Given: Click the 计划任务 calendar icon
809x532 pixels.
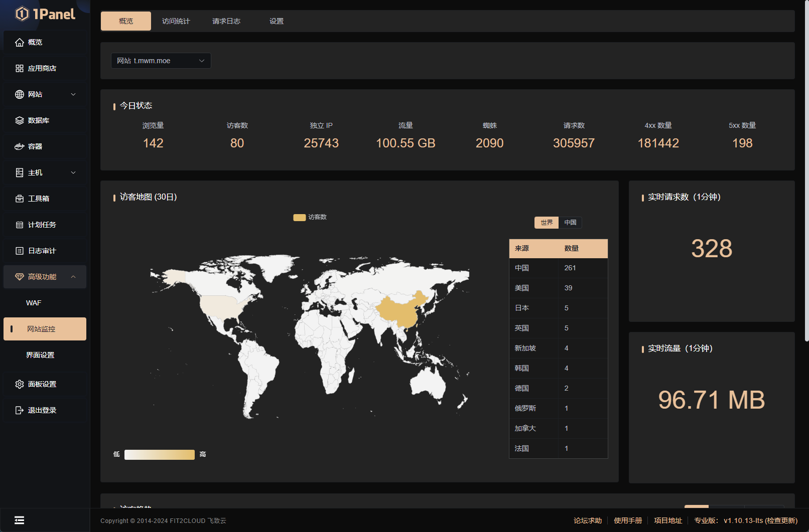Looking at the screenshot, I should click(x=20, y=225).
